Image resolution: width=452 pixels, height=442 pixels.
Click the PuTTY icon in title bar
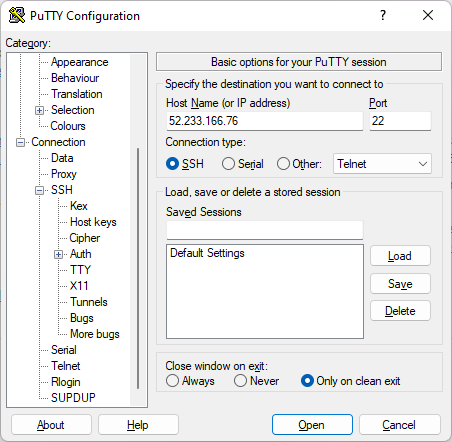(x=17, y=15)
